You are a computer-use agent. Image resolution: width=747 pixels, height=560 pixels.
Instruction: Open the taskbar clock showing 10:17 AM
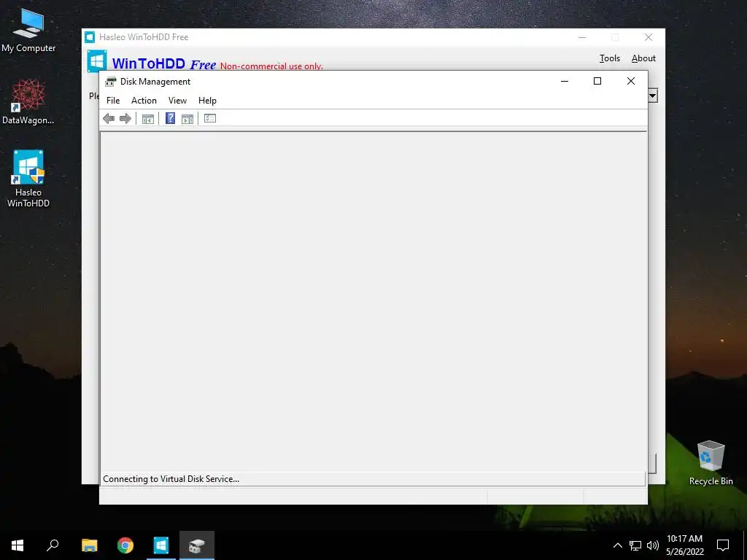click(x=684, y=545)
